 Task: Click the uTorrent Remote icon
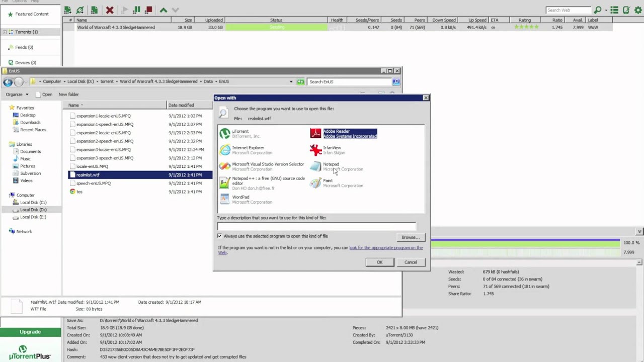(x=626, y=10)
